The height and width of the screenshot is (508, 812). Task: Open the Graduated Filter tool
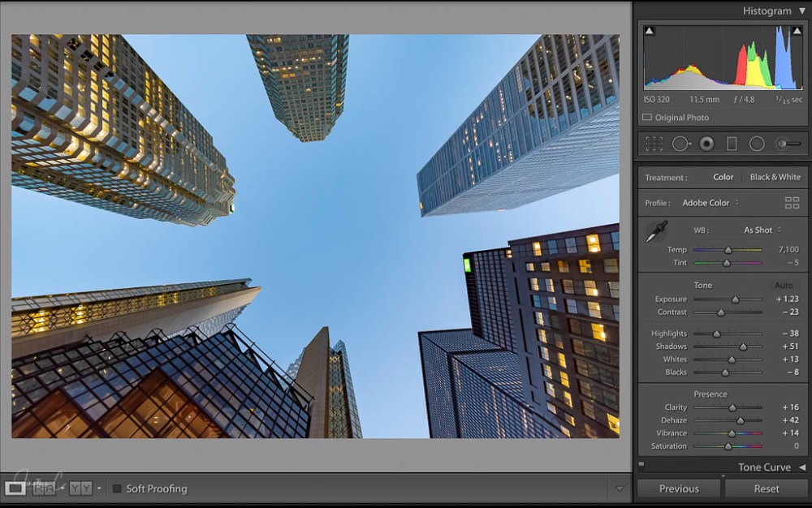coord(732,144)
